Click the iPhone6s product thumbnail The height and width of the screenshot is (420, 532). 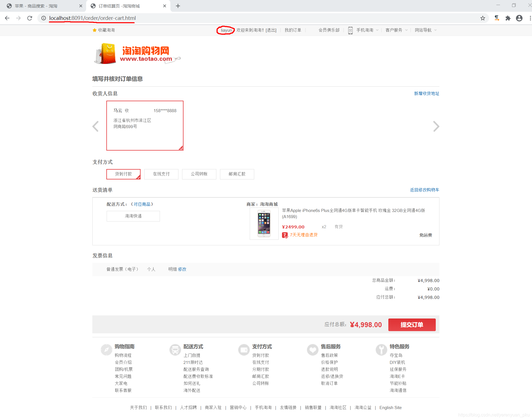263,223
